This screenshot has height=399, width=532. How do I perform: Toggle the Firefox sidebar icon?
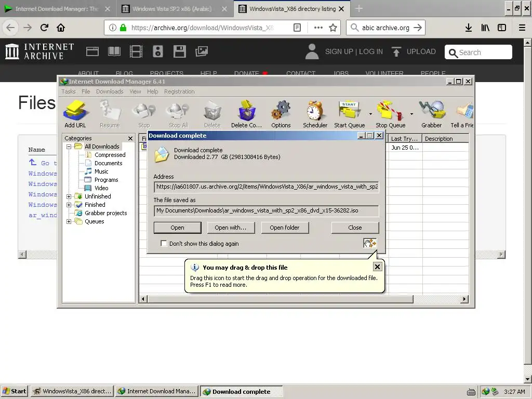point(502,28)
